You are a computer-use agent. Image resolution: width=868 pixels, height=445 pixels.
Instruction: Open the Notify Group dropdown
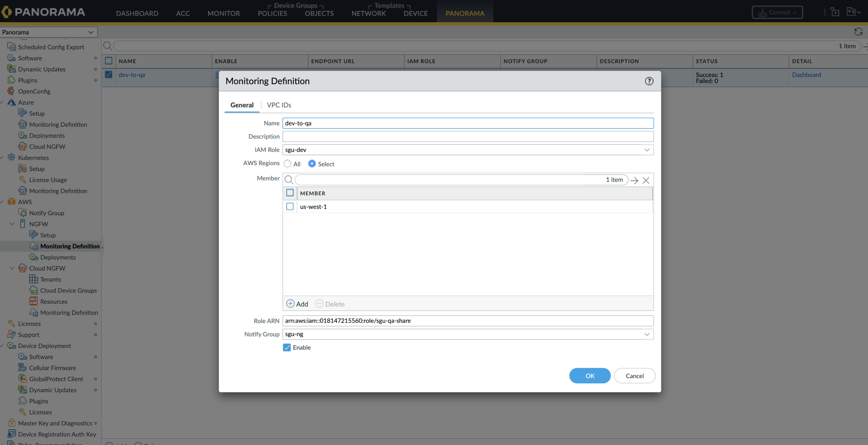coord(647,334)
